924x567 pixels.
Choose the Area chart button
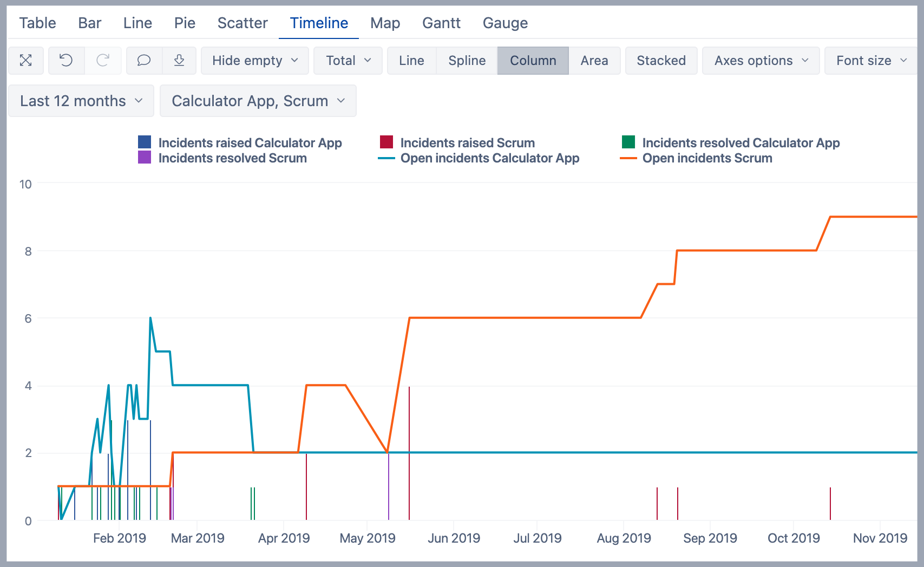pyautogui.click(x=594, y=61)
